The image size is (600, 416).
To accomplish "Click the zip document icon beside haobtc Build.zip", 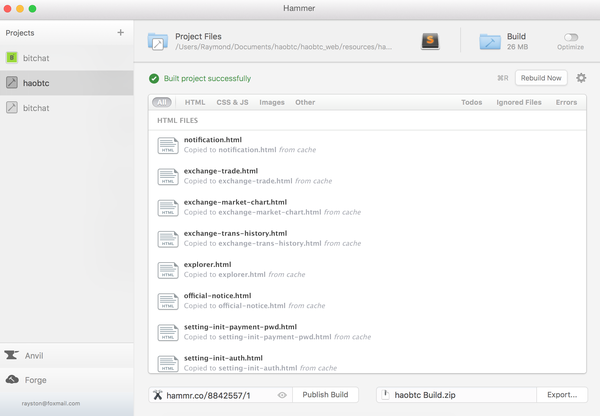I will coord(386,395).
